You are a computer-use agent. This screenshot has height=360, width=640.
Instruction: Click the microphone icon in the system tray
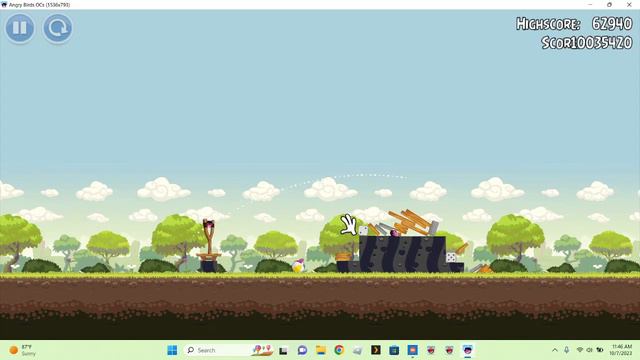coord(567,350)
